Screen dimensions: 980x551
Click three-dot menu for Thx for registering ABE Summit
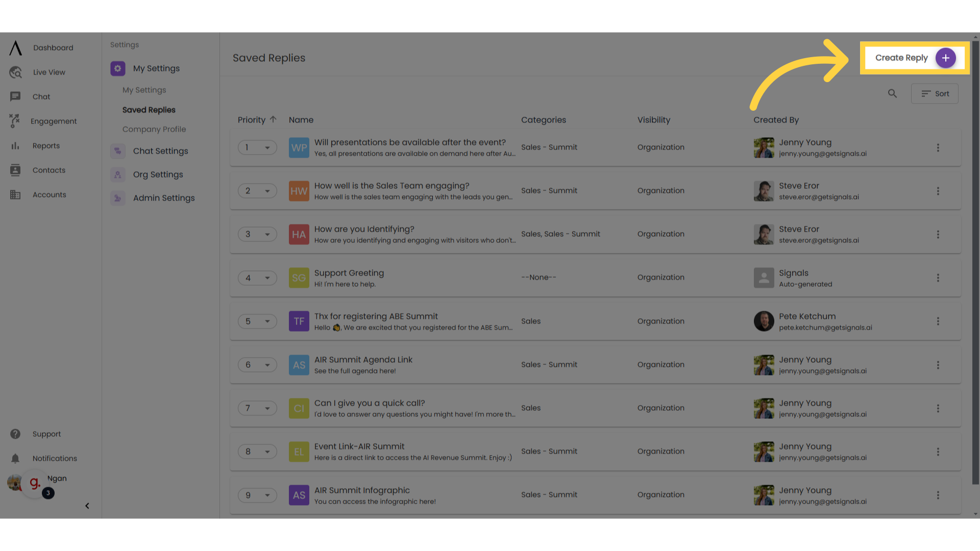[x=938, y=321]
